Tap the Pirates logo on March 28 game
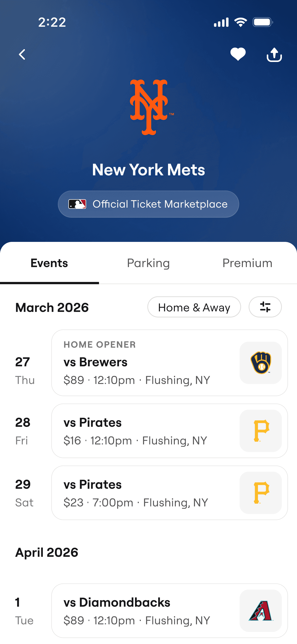 pos(260,431)
